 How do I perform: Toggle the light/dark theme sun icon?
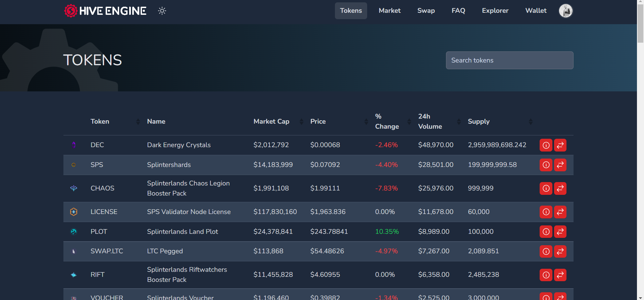162,11
